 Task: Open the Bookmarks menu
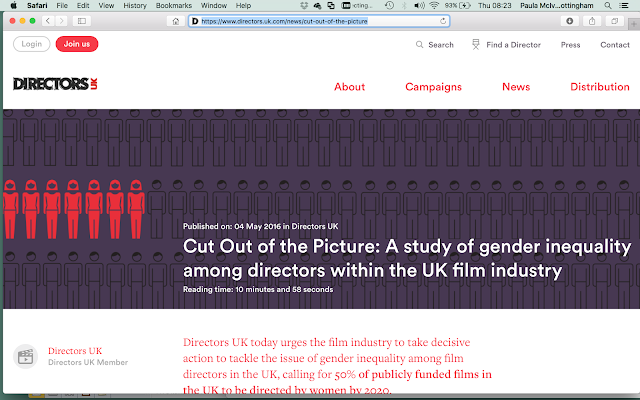[173, 5]
